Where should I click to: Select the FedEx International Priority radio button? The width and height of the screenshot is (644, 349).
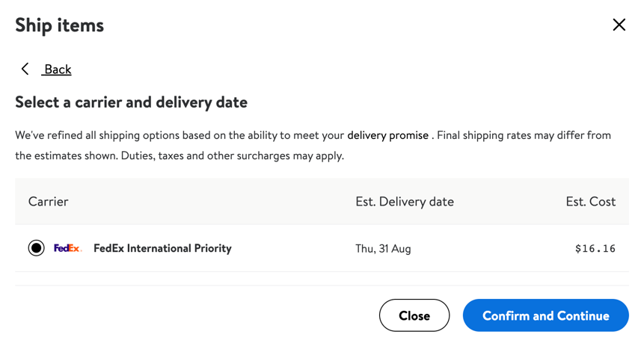36,248
